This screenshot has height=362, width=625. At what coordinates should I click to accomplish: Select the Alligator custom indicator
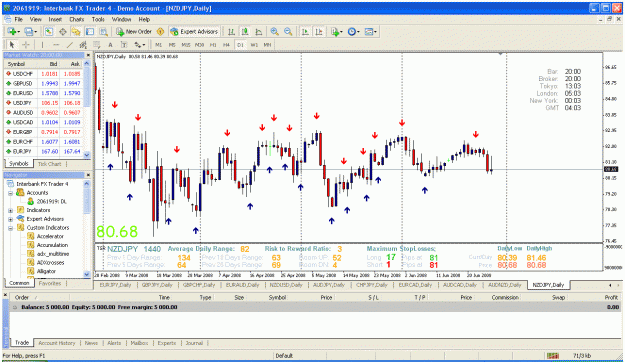click(x=46, y=272)
